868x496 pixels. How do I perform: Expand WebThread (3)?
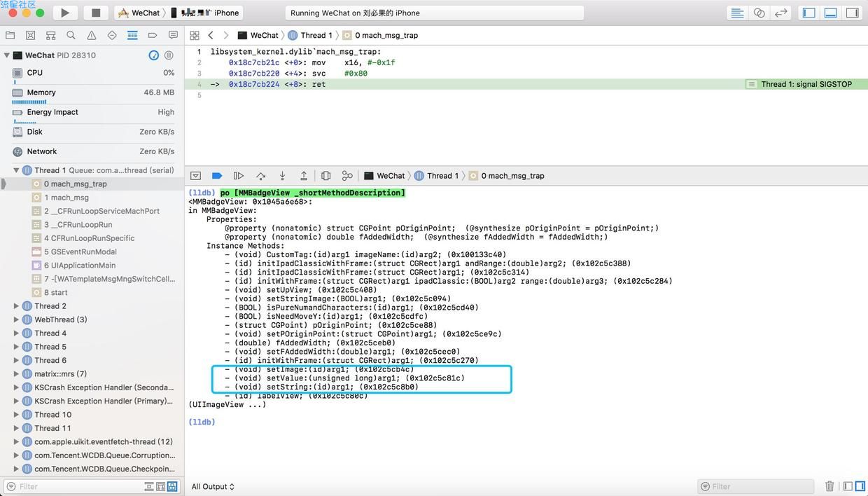click(x=16, y=319)
